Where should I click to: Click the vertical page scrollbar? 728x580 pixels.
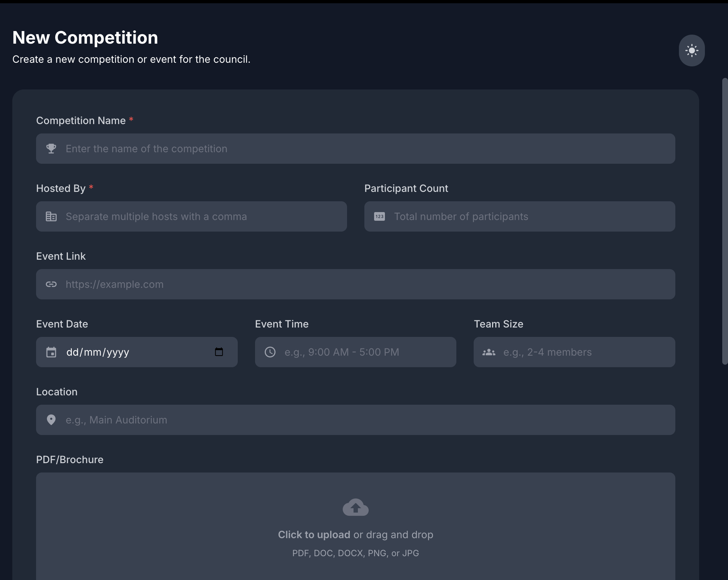click(725, 221)
